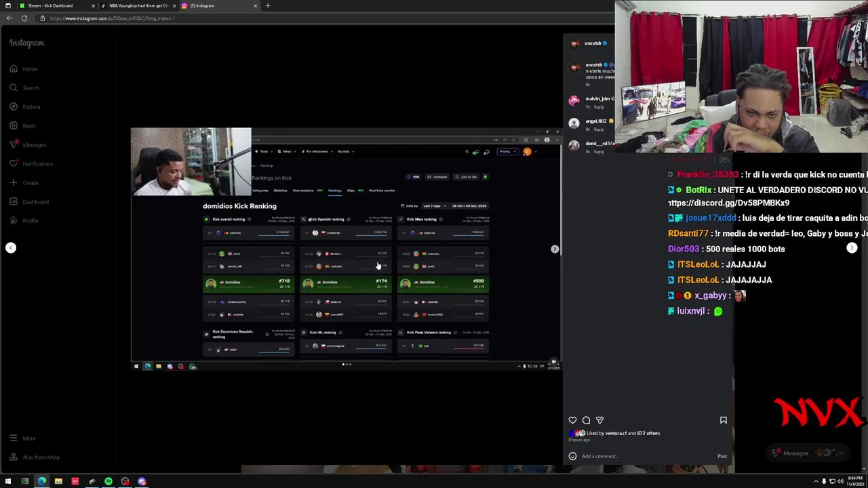Click the Post comment button
868x488 pixels.
pyautogui.click(x=722, y=456)
